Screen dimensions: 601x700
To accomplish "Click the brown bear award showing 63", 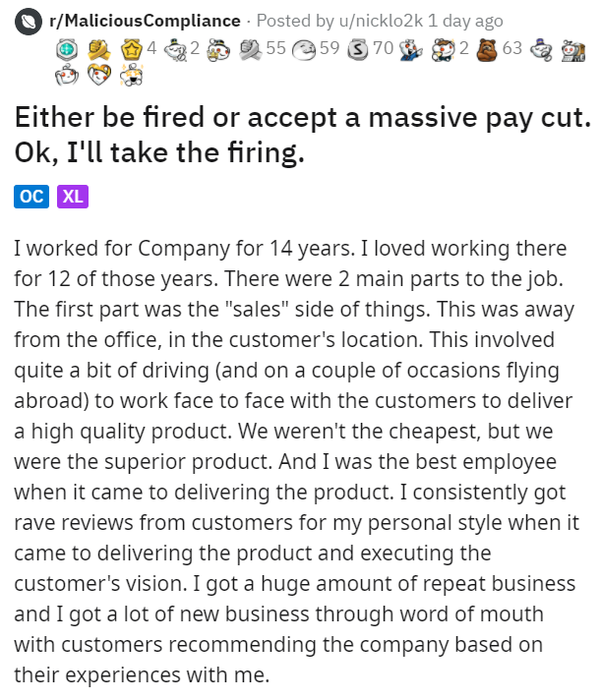I will coord(487,45).
